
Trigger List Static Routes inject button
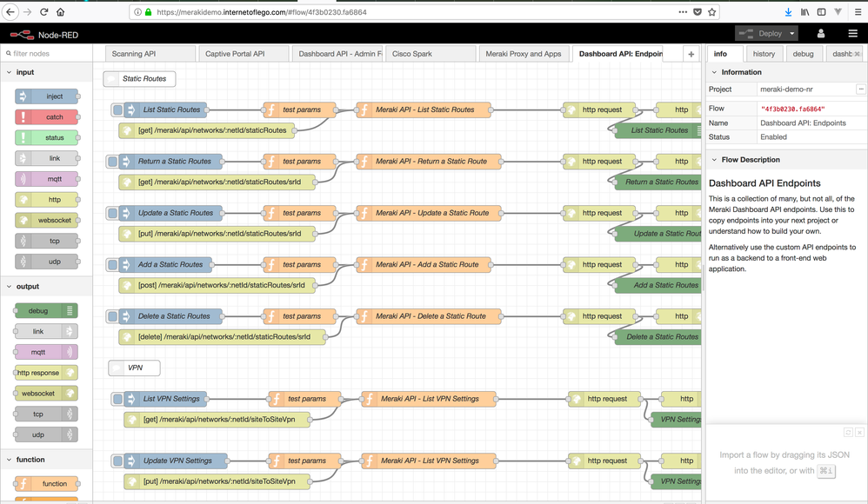point(117,109)
